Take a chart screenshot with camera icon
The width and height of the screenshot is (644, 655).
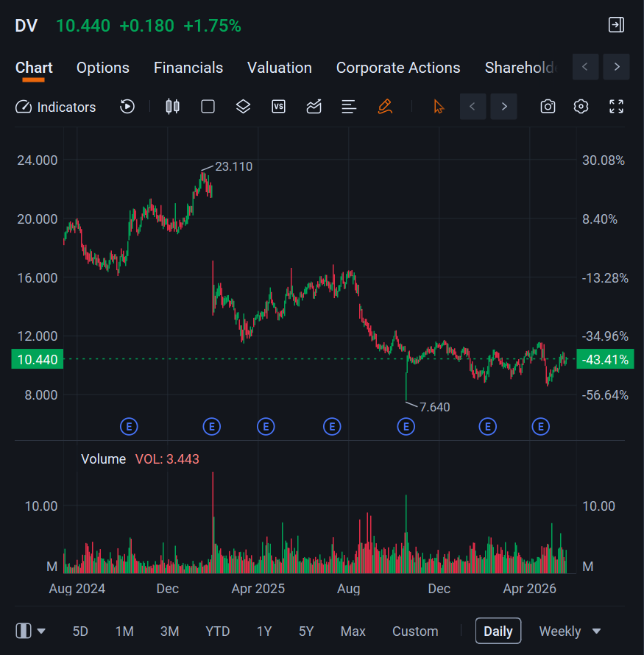(x=548, y=107)
